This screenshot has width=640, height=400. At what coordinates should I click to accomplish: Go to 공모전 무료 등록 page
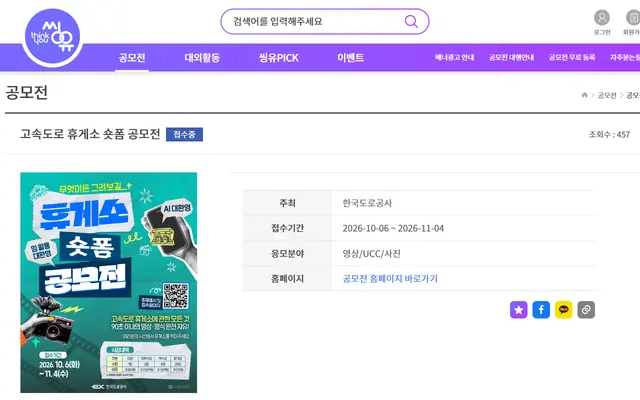[x=572, y=58]
